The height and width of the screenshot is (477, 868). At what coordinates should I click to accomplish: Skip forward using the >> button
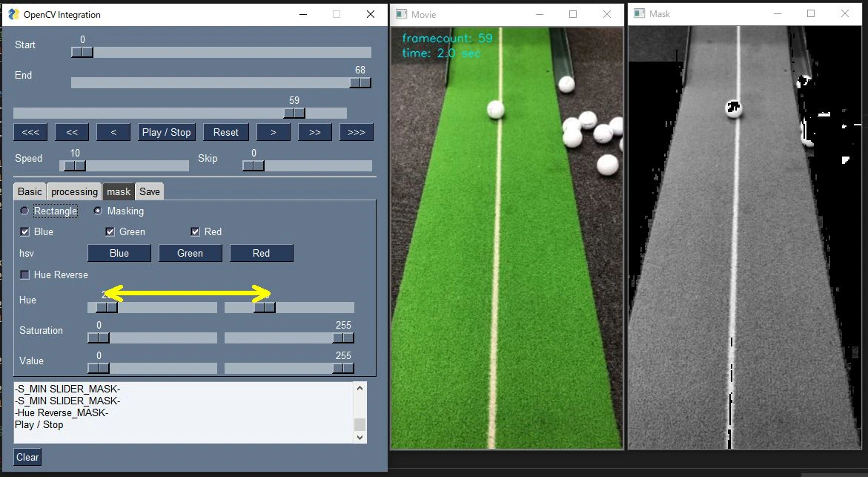(x=314, y=132)
